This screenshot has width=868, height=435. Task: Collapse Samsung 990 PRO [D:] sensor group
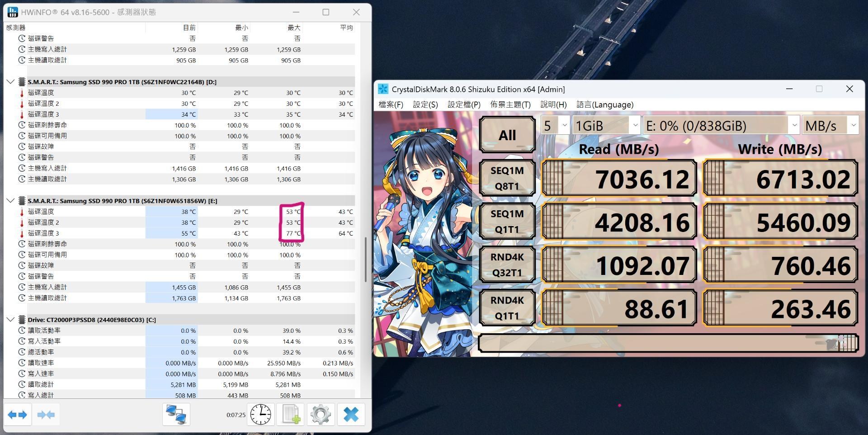pos(10,82)
